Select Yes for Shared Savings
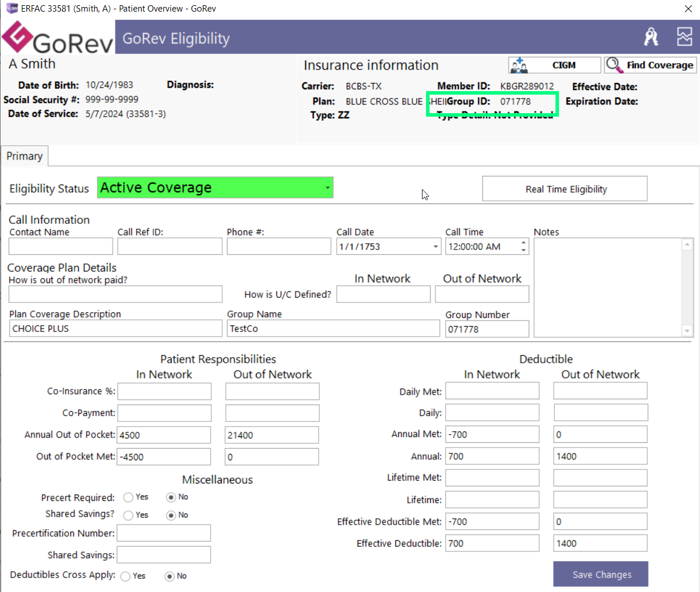 pyautogui.click(x=128, y=515)
